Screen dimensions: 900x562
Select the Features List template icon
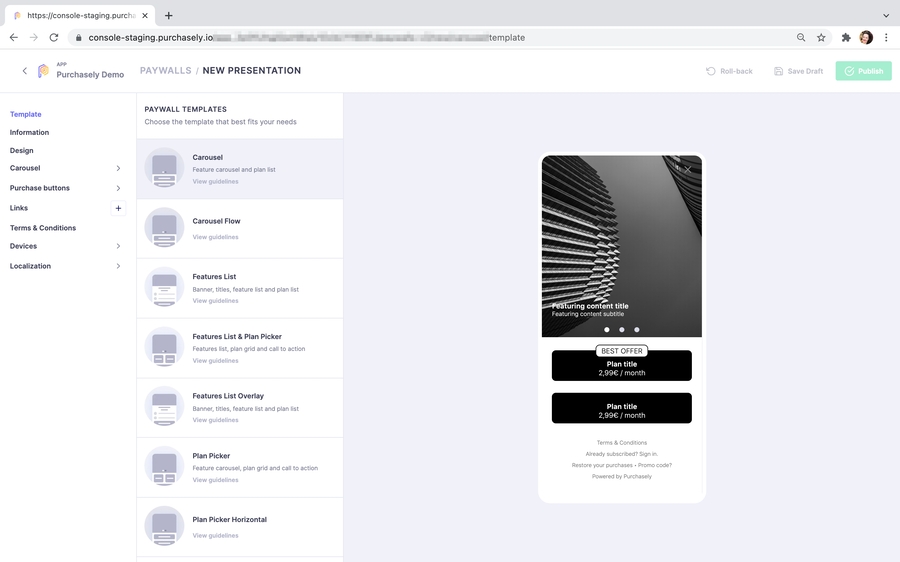point(164,288)
